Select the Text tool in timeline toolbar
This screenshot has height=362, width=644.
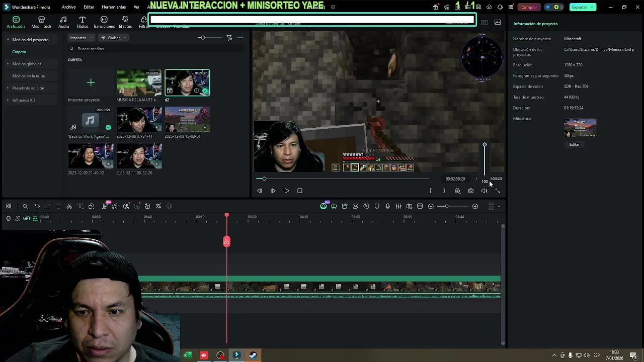80,206
